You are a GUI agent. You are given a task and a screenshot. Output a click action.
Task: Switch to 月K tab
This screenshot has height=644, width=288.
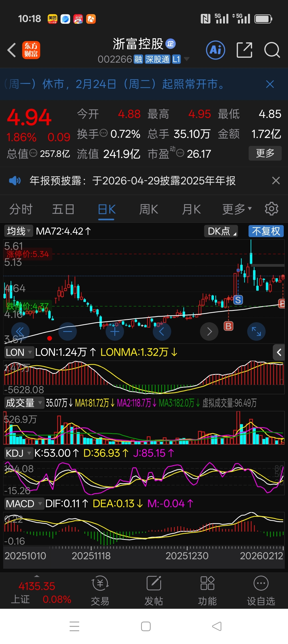point(191,209)
